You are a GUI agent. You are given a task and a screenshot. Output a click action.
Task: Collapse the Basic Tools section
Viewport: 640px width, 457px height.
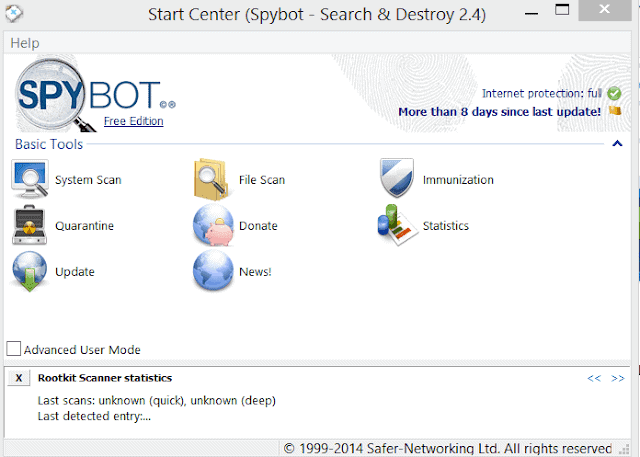tap(617, 143)
